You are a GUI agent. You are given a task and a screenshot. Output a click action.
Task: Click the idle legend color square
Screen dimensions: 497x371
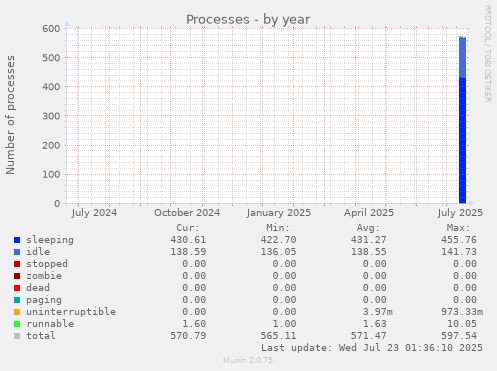17,252
